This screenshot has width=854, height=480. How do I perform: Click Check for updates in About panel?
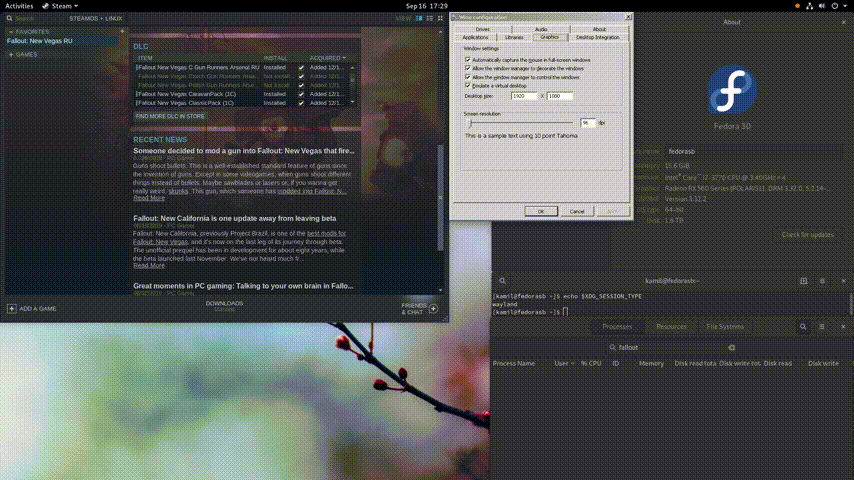tap(808, 235)
